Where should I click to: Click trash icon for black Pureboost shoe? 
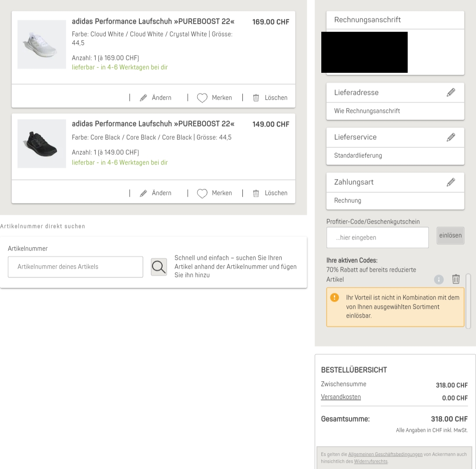click(256, 193)
